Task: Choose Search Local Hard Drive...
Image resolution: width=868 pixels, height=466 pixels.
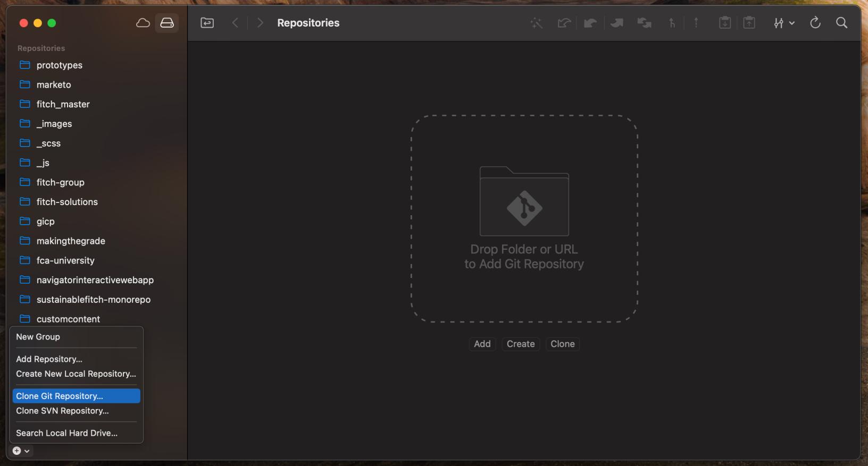Action: pos(76,433)
